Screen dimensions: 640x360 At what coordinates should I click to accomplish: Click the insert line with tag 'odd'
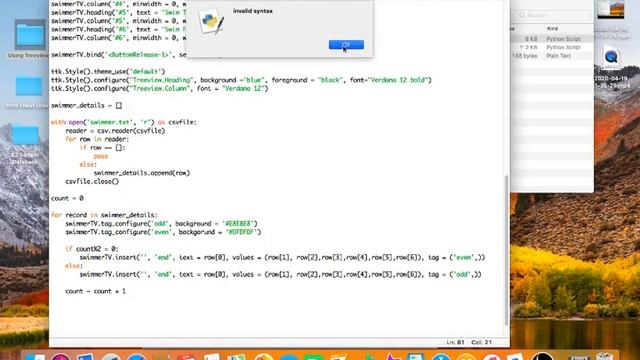coord(280,274)
